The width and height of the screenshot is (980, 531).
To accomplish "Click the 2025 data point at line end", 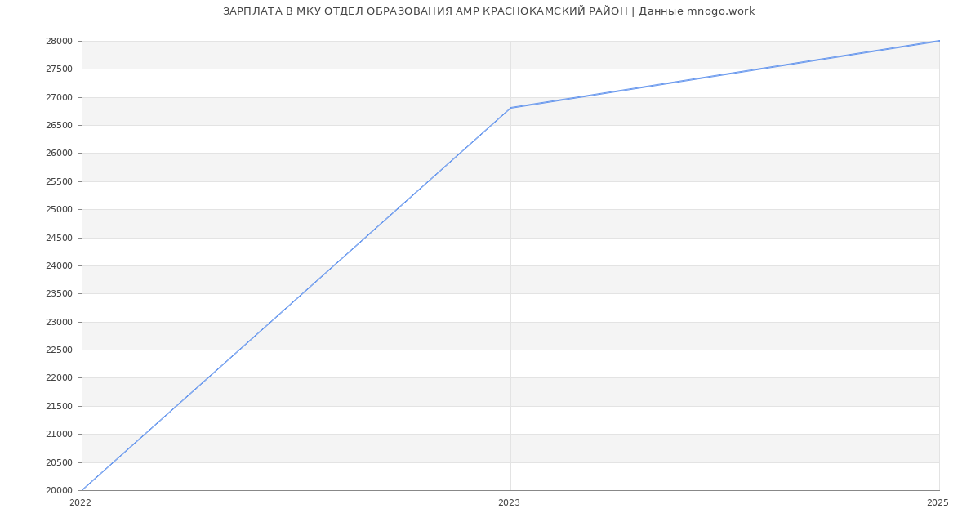I will [938, 41].
